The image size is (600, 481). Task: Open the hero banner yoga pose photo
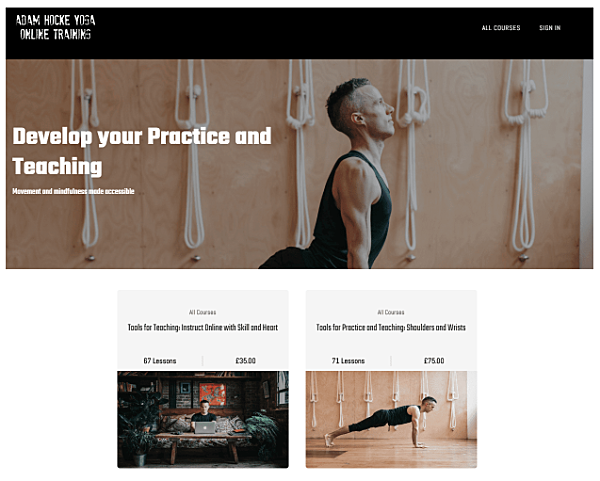(x=299, y=164)
